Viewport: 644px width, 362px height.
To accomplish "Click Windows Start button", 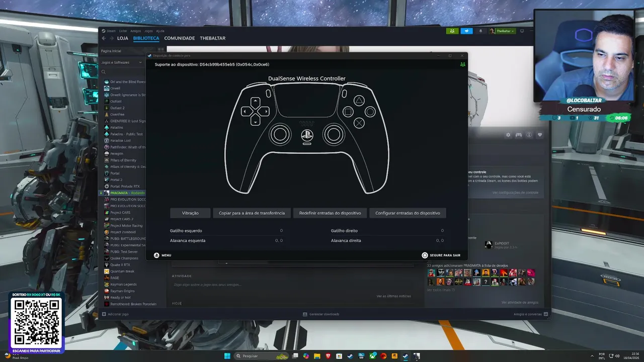I will (227, 356).
